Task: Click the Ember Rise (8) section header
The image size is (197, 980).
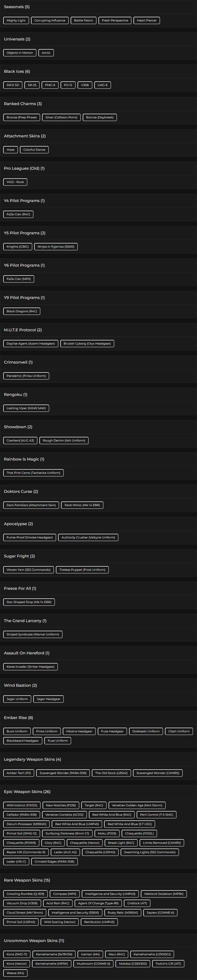Action: 18,718
